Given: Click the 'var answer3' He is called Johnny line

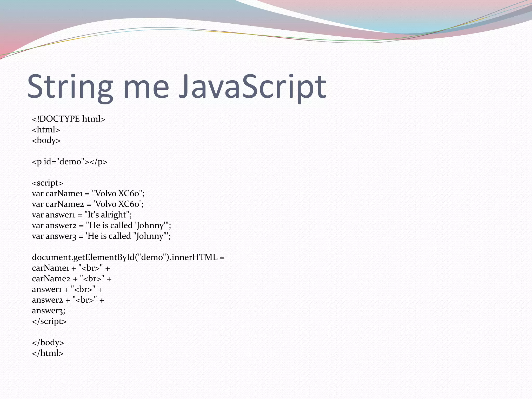Looking at the screenshot, I should point(101,236).
